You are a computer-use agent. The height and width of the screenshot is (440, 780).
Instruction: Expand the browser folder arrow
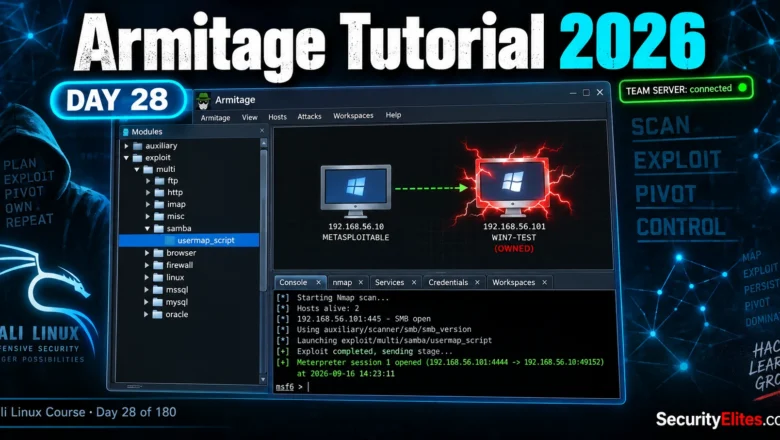147,253
